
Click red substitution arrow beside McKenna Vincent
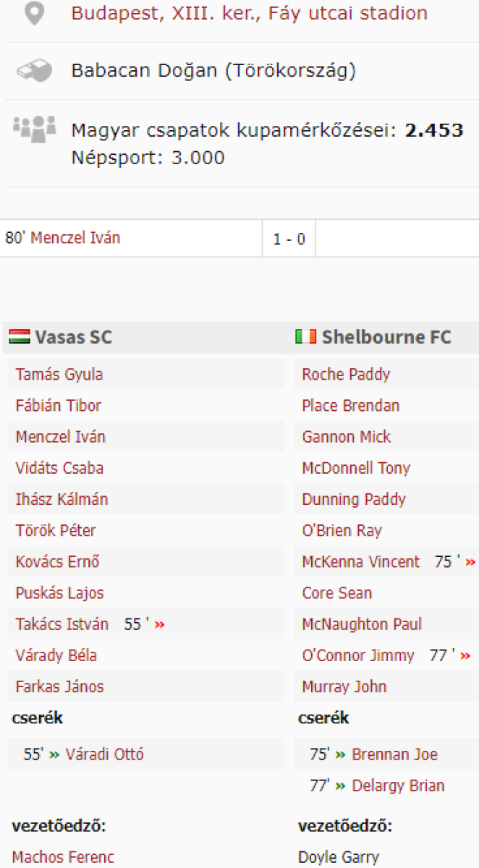click(470, 562)
